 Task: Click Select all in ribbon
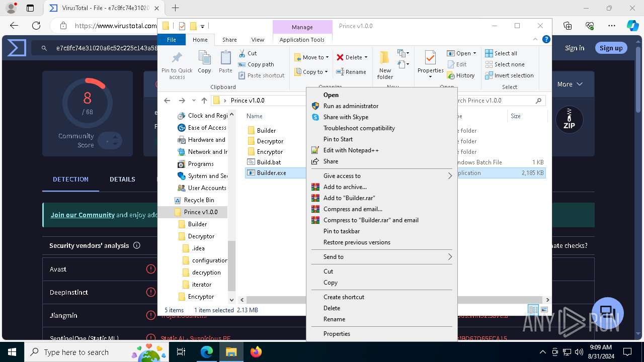501,53
